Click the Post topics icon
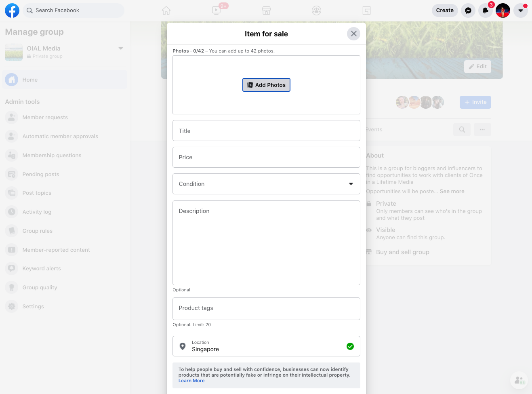Image resolution: width=532 pixels, height=394 pixels. [x=12, y=193]
